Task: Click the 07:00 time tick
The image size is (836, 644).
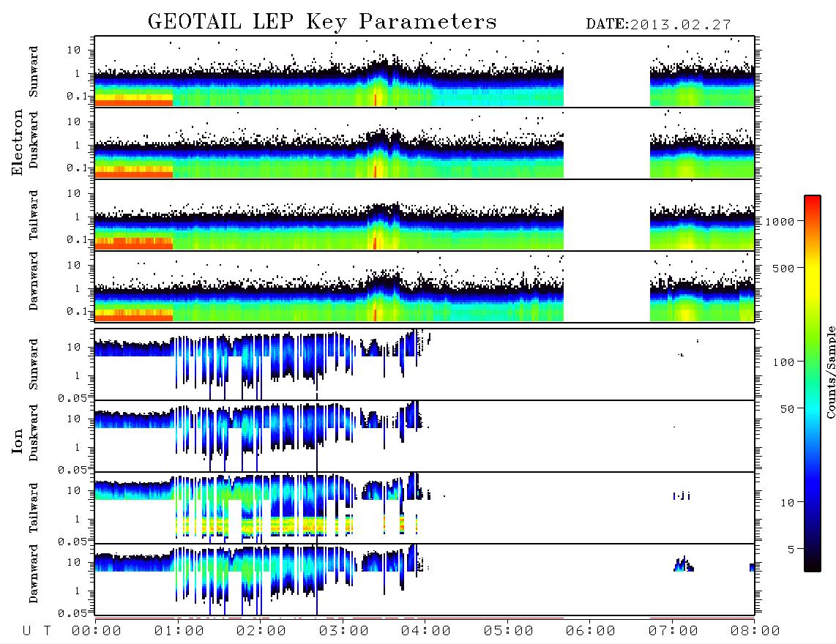Action: click(673, 632)
